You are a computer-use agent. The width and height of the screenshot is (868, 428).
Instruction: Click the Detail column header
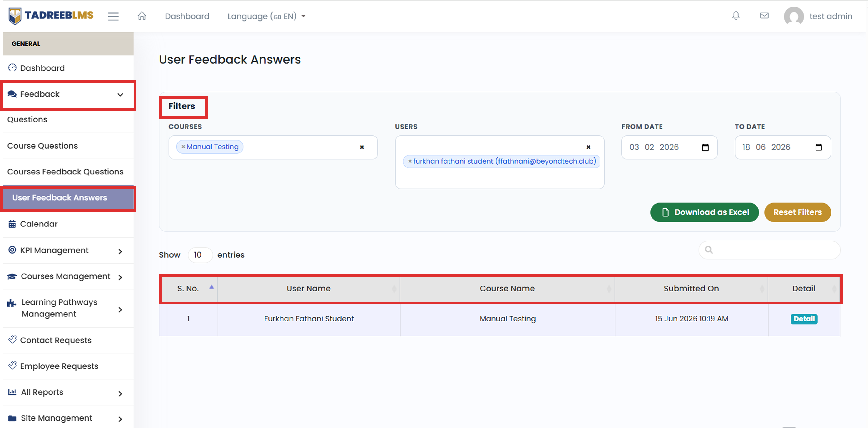804,289
